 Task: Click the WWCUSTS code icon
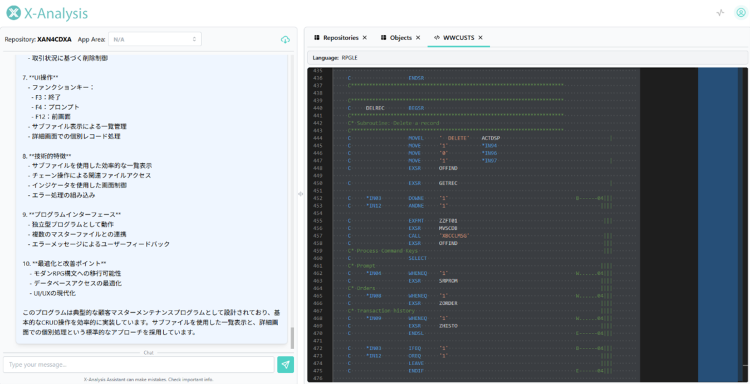click(x=437, y=37)
